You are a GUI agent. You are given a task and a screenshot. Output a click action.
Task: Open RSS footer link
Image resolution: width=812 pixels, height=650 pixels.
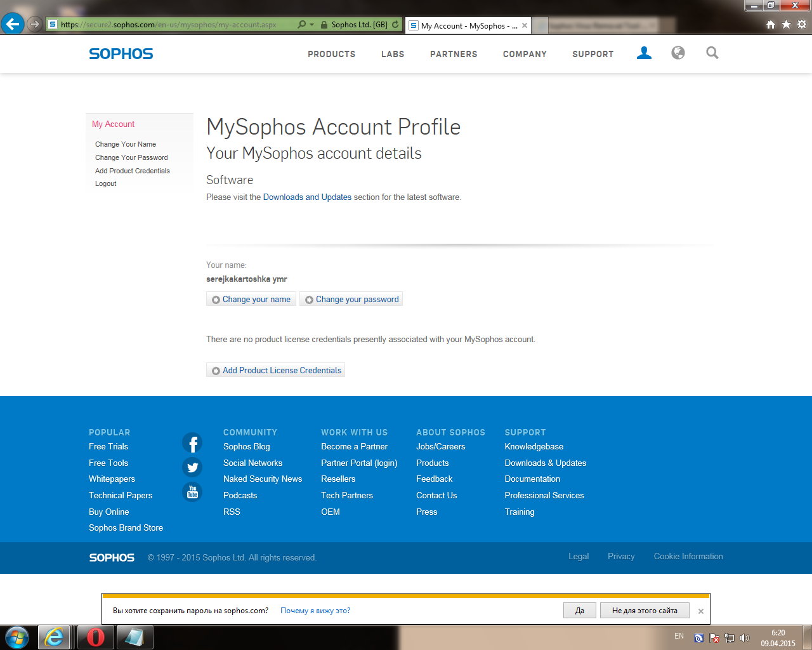232,512
